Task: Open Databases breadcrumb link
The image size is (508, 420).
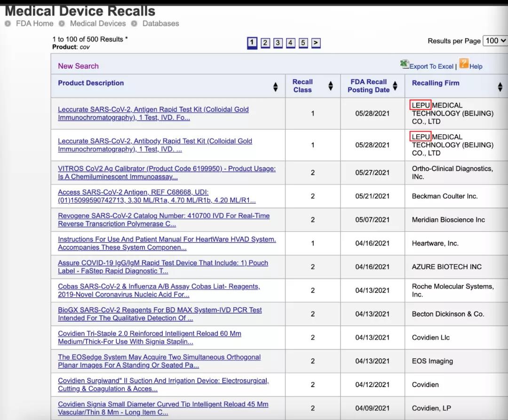Action: [161, 24]
